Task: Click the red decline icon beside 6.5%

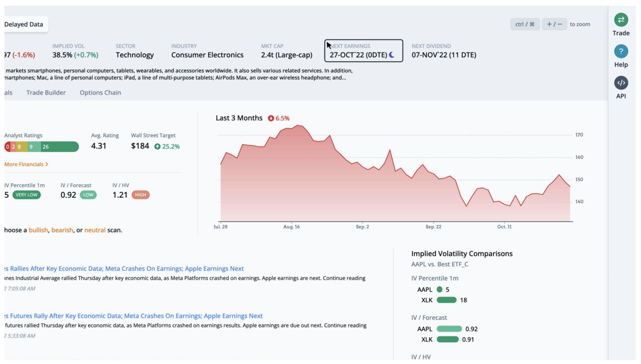Action: [x=270, y=118]
